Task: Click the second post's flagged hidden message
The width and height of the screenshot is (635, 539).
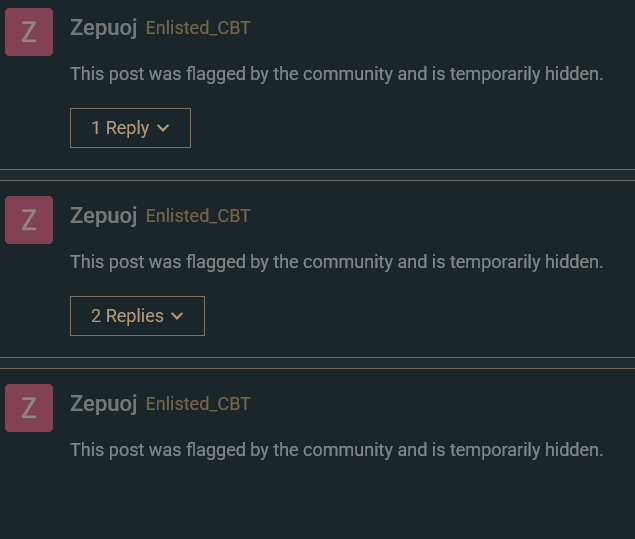Action: click(336, 262)
